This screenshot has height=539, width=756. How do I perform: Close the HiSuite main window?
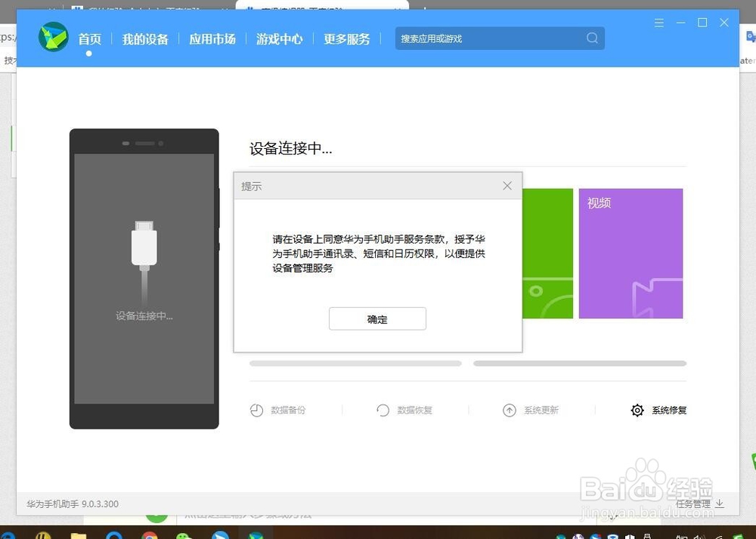tap(724, 23)
